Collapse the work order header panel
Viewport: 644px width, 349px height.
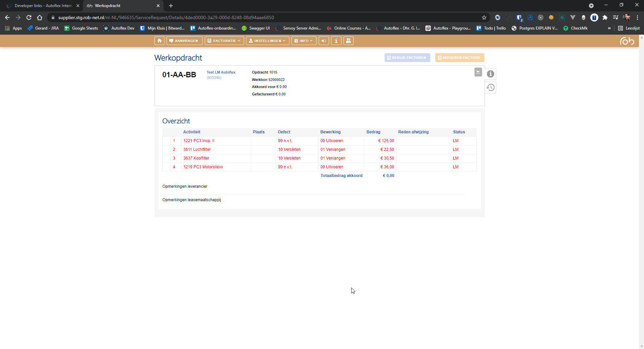point(478,72)
